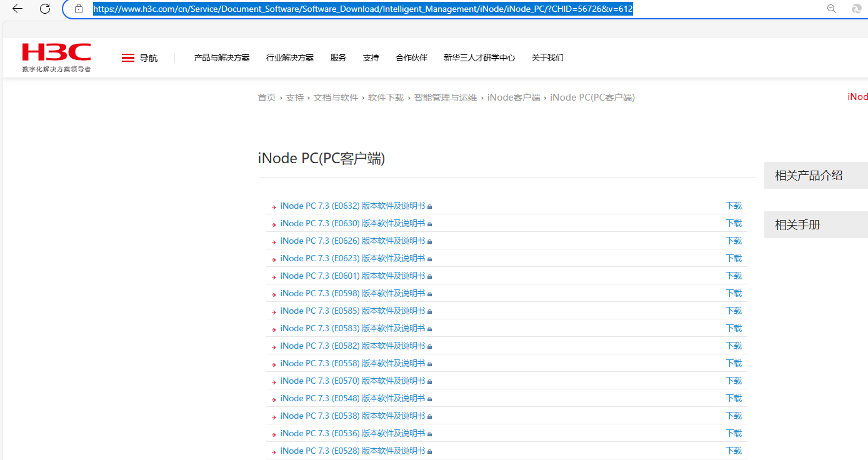This screenshot has height=460, width=868.
Task: Select the page URL in the address bar
Action: tap(363, 9)
